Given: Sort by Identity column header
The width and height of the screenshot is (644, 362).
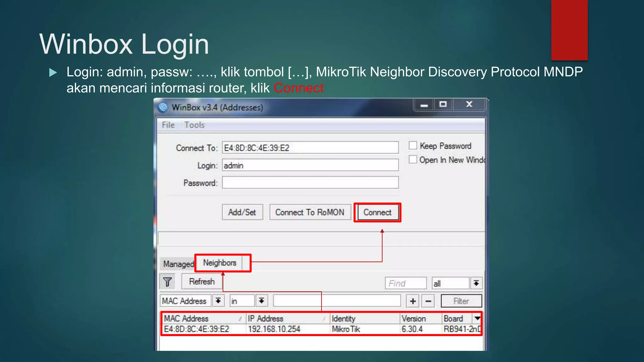Looking at the screenshot, I should tap(365, 319).
